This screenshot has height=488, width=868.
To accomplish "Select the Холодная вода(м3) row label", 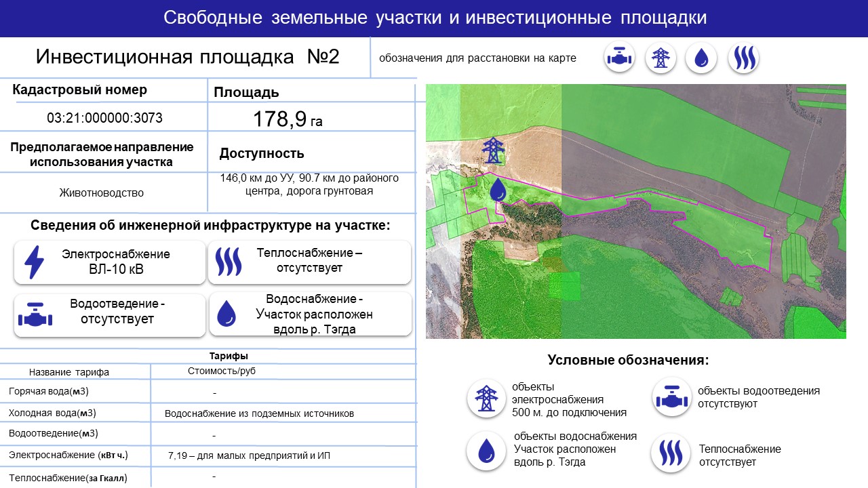I will 52,413.
